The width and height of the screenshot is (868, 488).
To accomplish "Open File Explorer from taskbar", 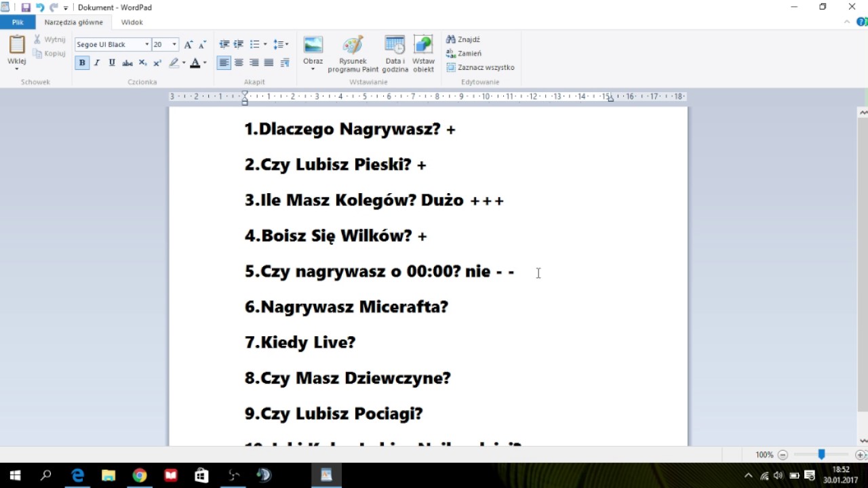I will click(108, 475).
